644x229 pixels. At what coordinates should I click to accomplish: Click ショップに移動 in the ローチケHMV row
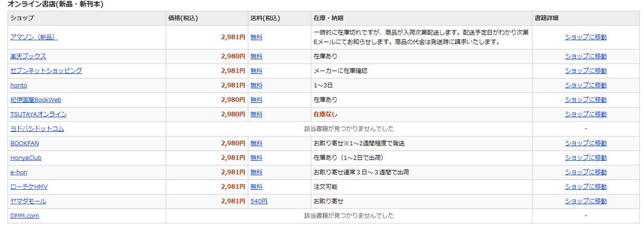point(586,187)
